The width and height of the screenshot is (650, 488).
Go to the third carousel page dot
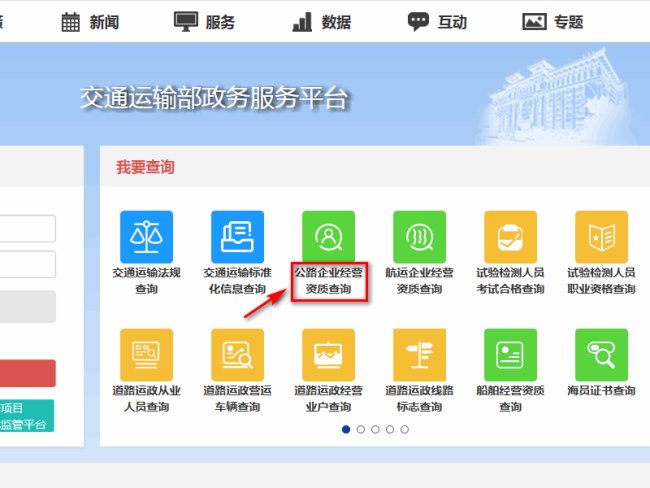tap(375, 430)
